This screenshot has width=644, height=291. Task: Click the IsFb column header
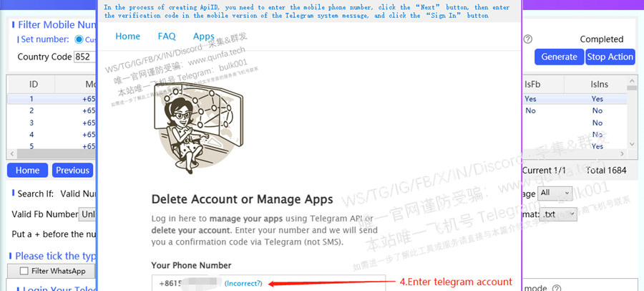(x=532, y=85)
